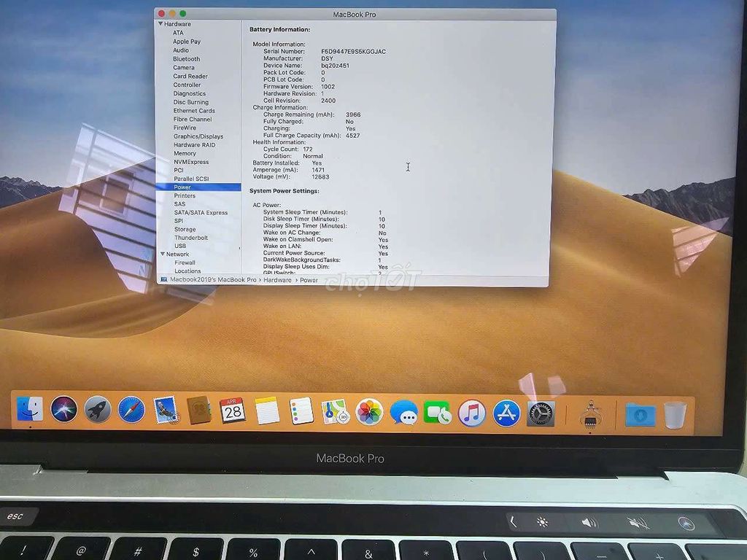Select Memory in sidebar
The image size is (747, 560).
coord(185,153)
